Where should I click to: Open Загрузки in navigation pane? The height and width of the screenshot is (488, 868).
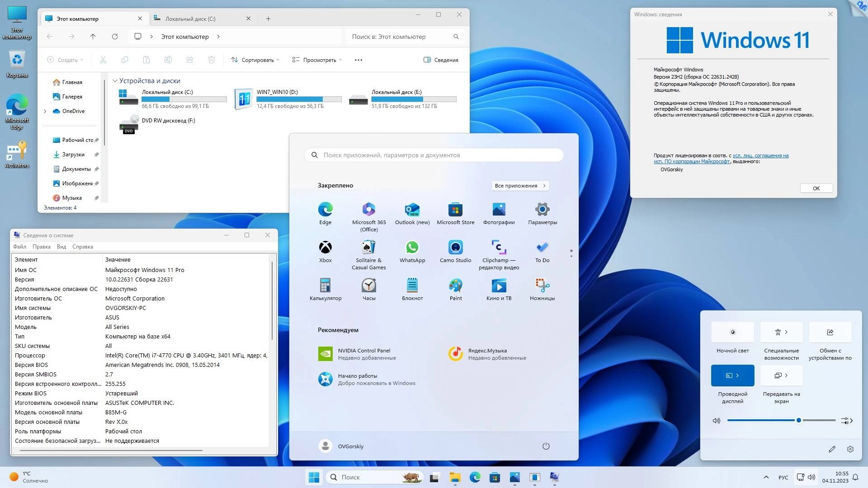73,155
